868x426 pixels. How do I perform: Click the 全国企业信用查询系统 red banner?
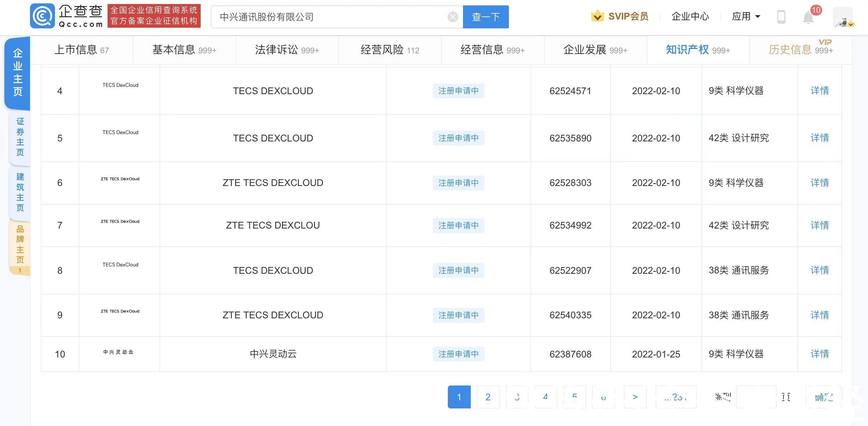tap(154, 16)
